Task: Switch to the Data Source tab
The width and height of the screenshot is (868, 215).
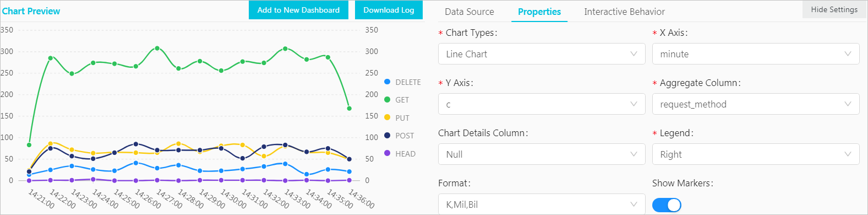Action: pyautogui.click(x=470, y=12)
